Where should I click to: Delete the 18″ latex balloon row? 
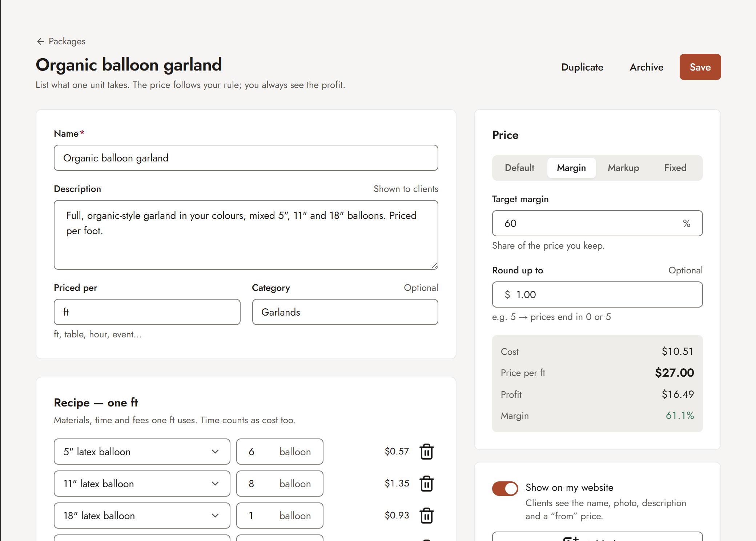(x=426, y=516)
